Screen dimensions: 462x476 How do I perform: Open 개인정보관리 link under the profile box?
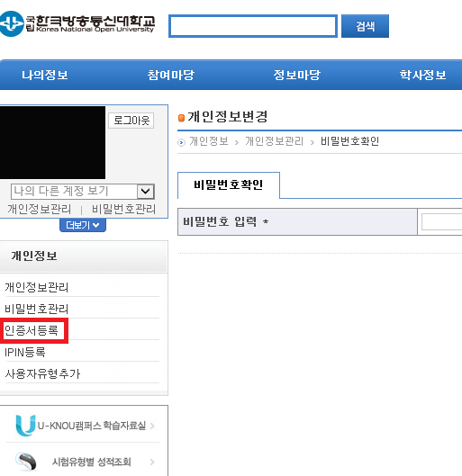pos(40,209)
